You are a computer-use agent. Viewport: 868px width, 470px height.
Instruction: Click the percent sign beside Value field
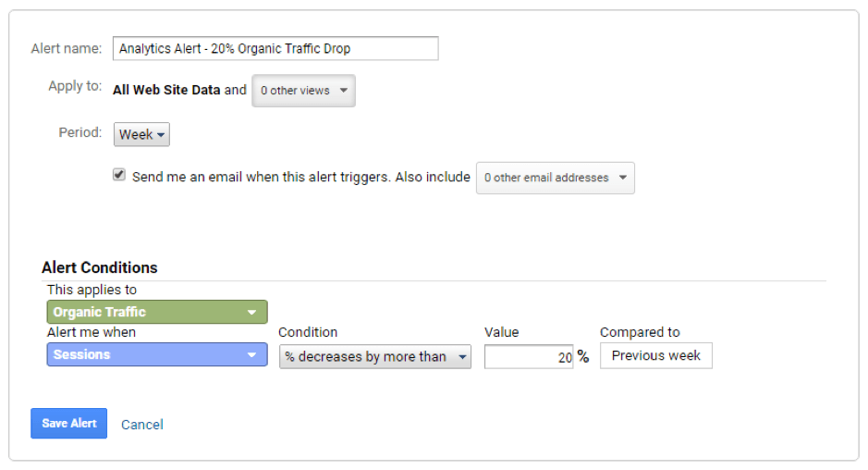(x=583, y=356)
